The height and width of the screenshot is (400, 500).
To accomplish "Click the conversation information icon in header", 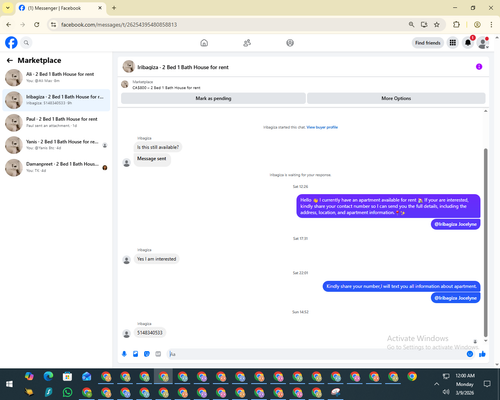I will [479, 67].
